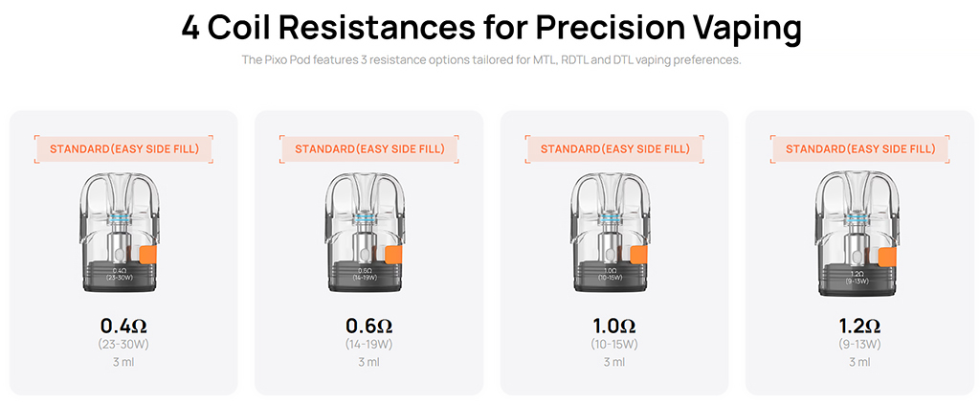Click the orange fill plug on the 1.0Ω pod
The height and width of the screenshot is (406, 980).
click(x=638, y=256)
